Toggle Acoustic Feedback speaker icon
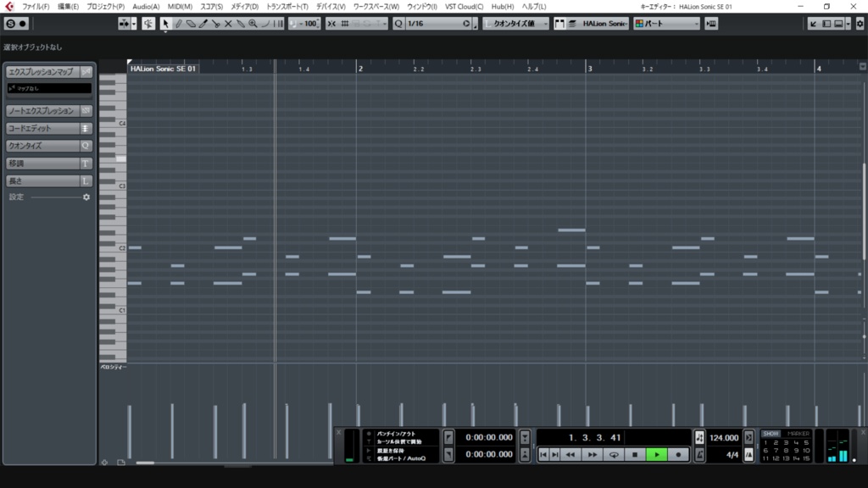868x488 pixels. [148, 24]
